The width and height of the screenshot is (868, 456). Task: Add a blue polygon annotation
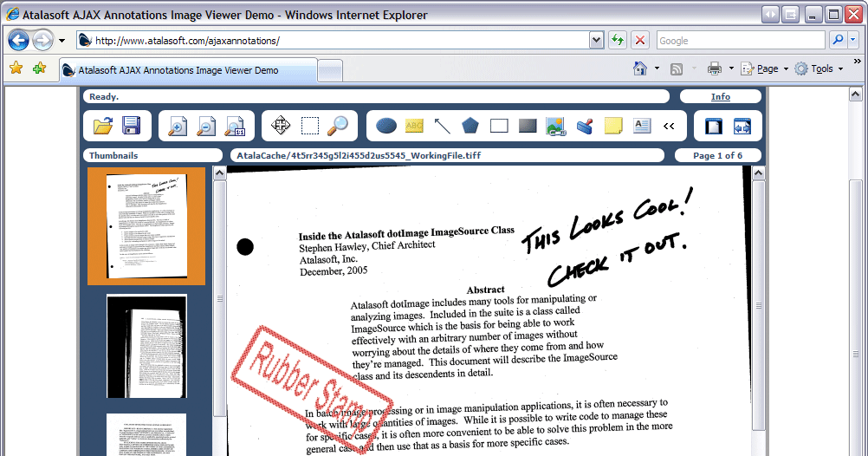tap(470, 125)
